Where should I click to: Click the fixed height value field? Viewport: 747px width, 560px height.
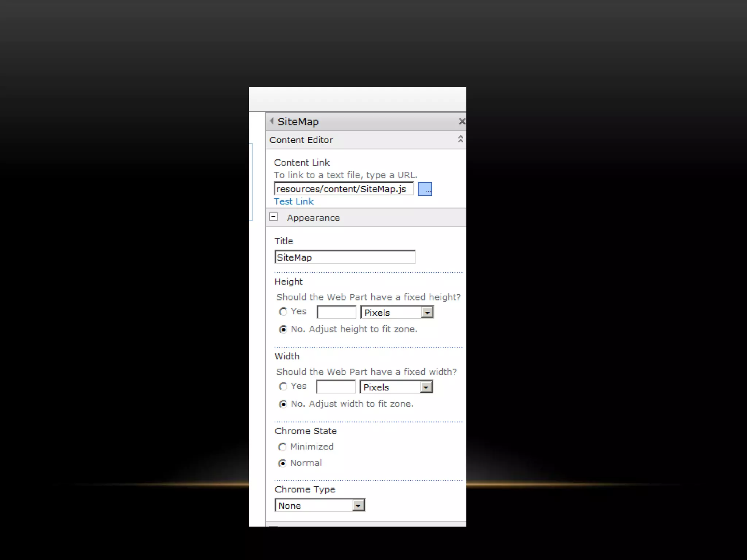coord(336,312)
